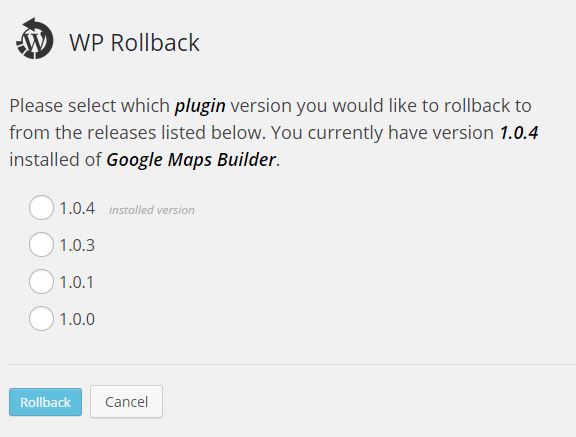This screenshot has height=437, width=576.
Task: Click the 1.0.3 version label text
Action: click(x=77, y=245)
